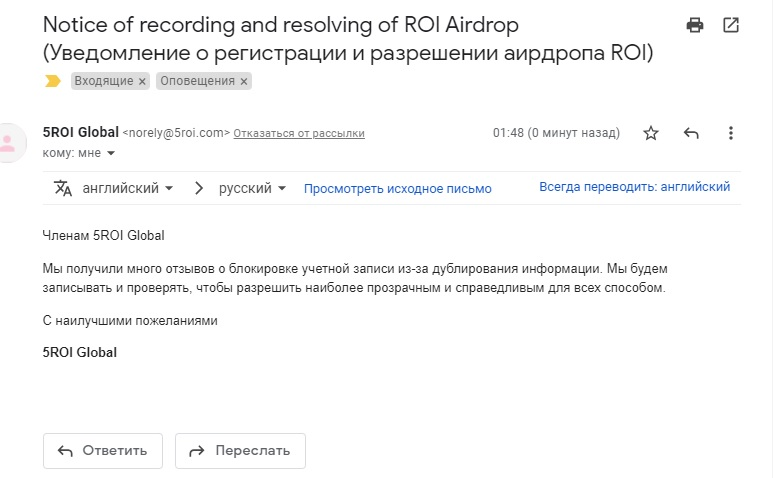Click the sender address norely@5roi.com
The image size is (776, 478).
point(176,133)
